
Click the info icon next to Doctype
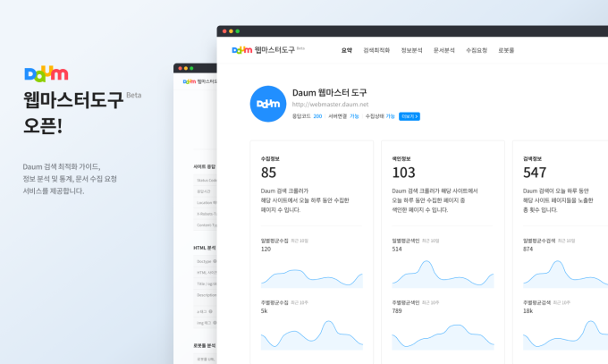[x=215, y=261]
